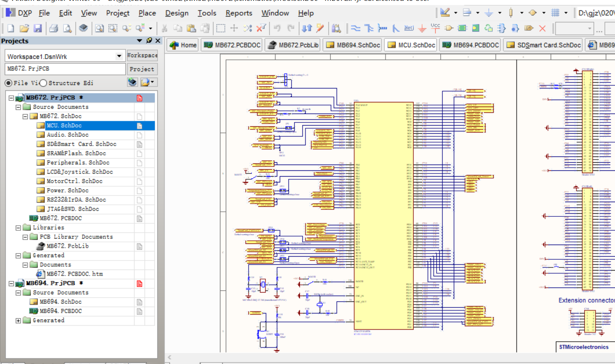The height and width of the screenshot is (364, 615).
Task: Open Projects panel options dropdown arrow
Action: pos(140,41)
